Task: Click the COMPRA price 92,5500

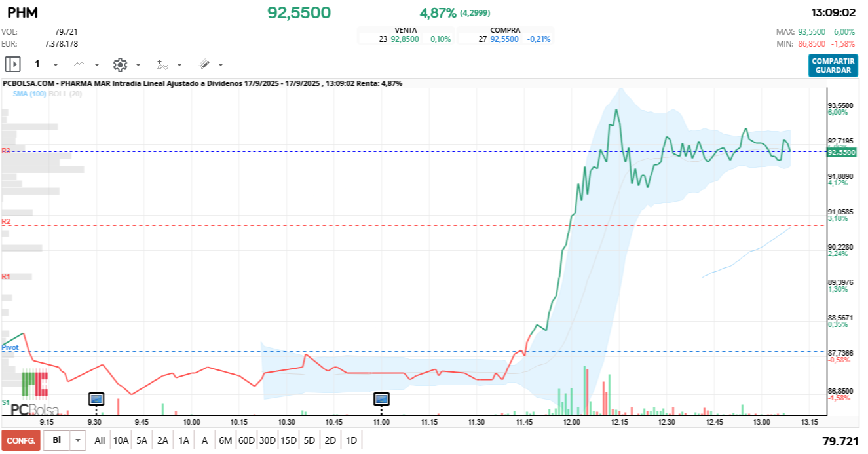Action: coord(504,39)
